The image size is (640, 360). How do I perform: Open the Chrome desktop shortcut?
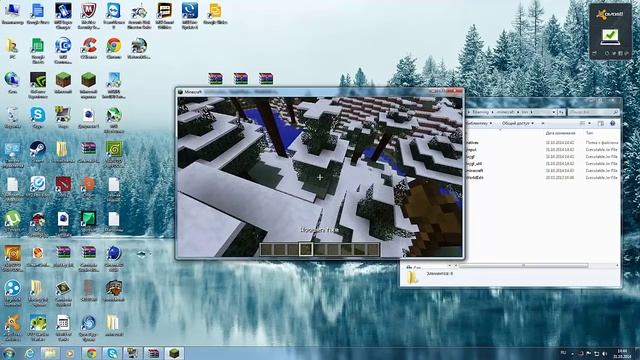pyautogui.click(x=114, y=49)
